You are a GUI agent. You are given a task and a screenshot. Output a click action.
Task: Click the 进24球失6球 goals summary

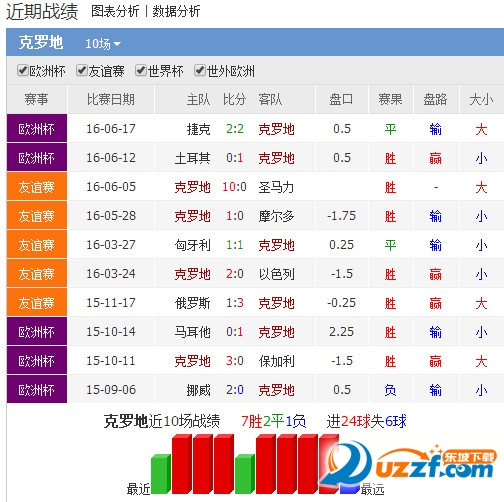click(367, 421)
